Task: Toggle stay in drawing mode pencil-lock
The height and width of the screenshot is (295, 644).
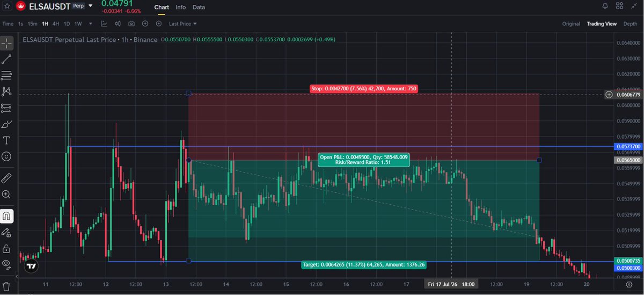Action: [6, 233]
